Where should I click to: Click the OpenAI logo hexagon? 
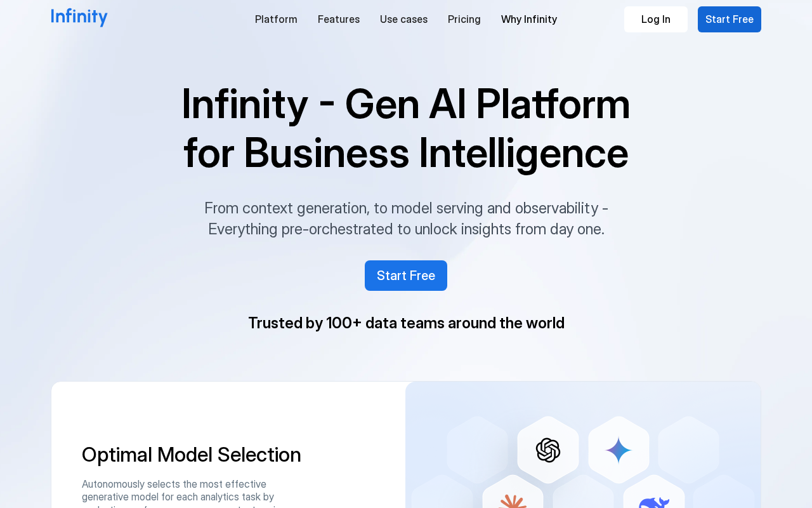point(548,450)
